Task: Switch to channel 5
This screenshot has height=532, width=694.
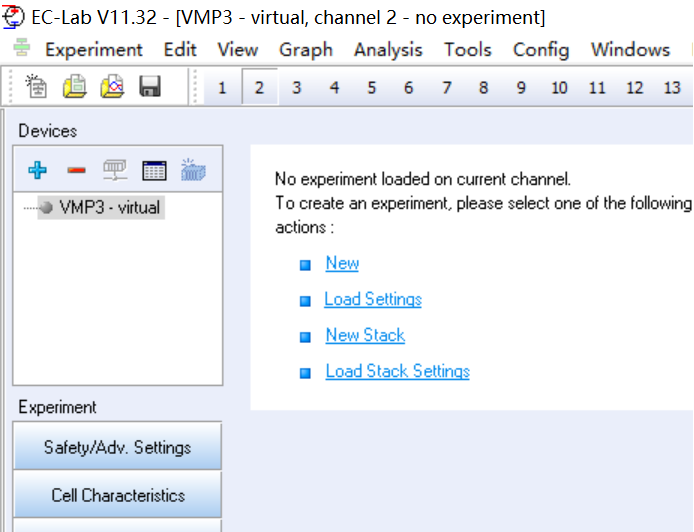Action: 371,88
